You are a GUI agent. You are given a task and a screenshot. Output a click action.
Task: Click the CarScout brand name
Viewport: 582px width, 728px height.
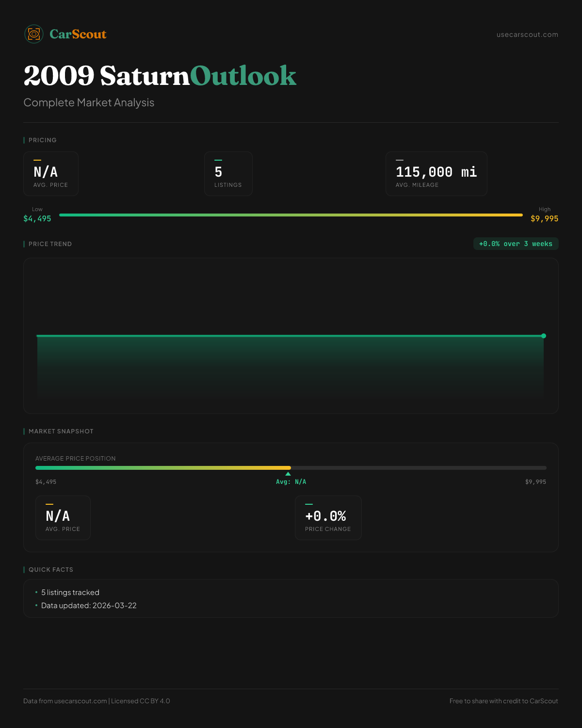tap(78, 34)
